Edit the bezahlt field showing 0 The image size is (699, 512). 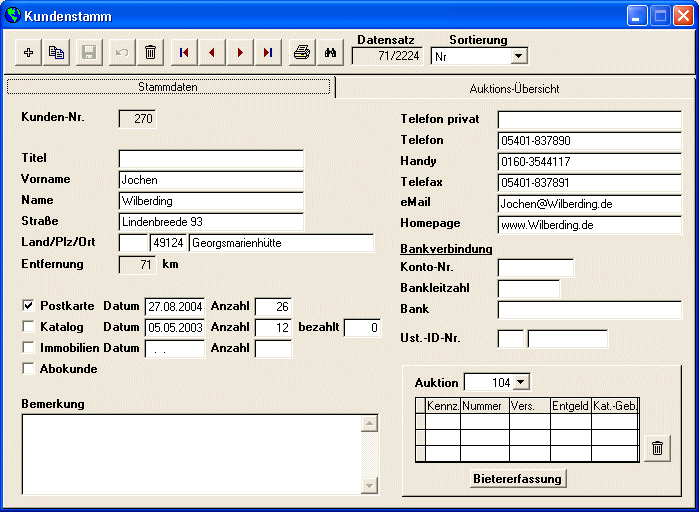pyautogui.click(x=362, y=328)
